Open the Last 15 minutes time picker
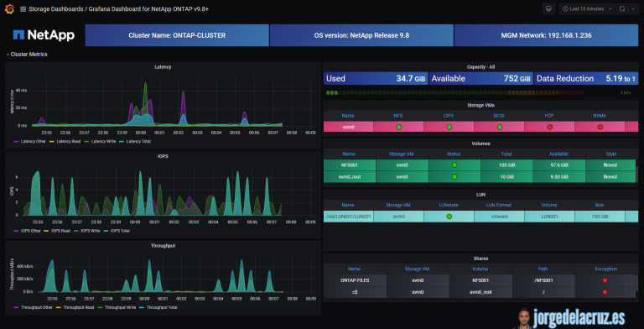 click(587, 8)
